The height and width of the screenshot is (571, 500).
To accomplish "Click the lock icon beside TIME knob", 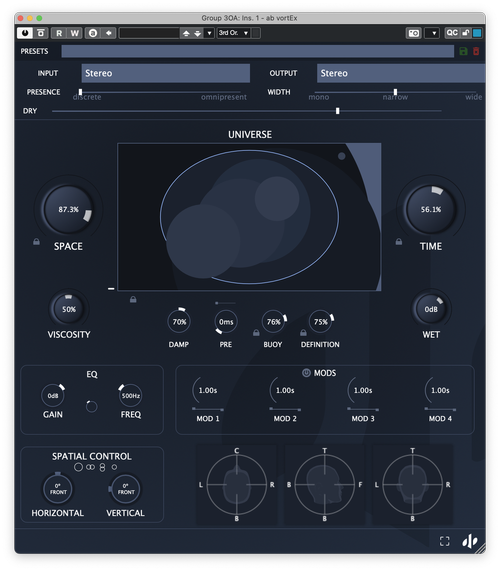I will point(399,241).
